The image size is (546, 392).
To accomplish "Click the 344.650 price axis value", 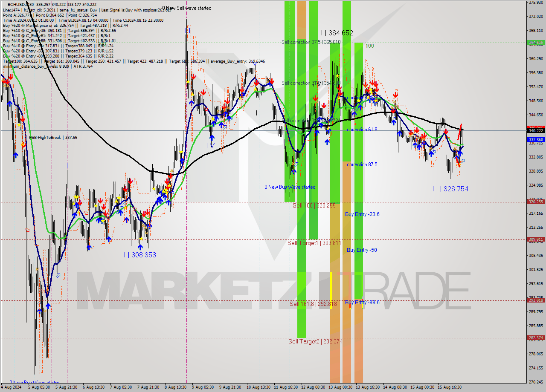I will tap(536, 115).
